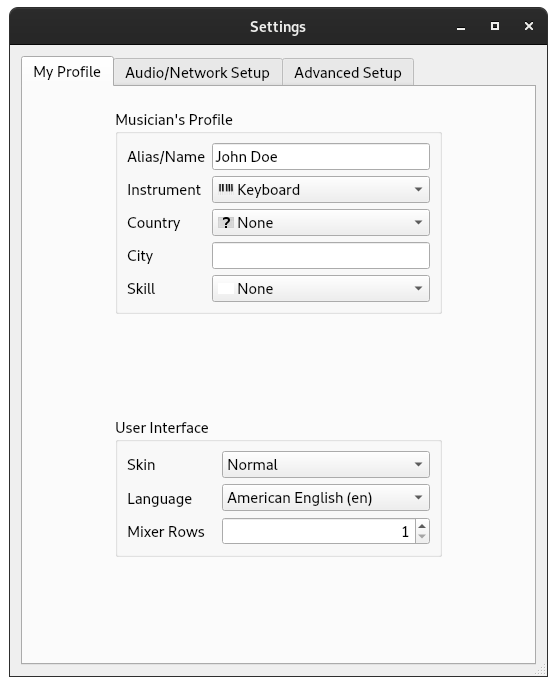Close the Settings window

(529, 26)
